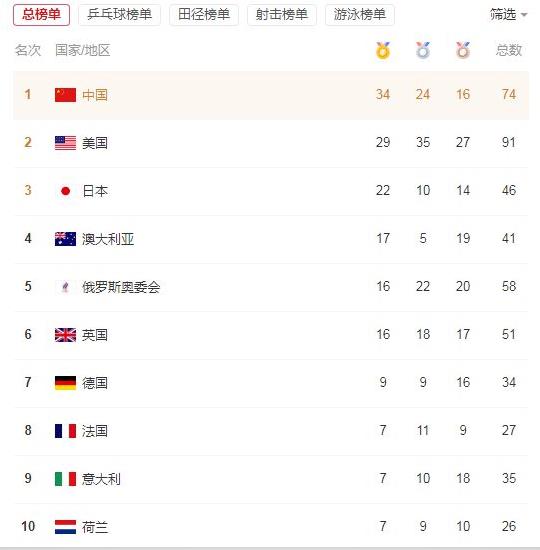This screenshot has width=540, height=550.
Task: Click the United Kingdom flag icon
Action: click(x=65, y=335)
